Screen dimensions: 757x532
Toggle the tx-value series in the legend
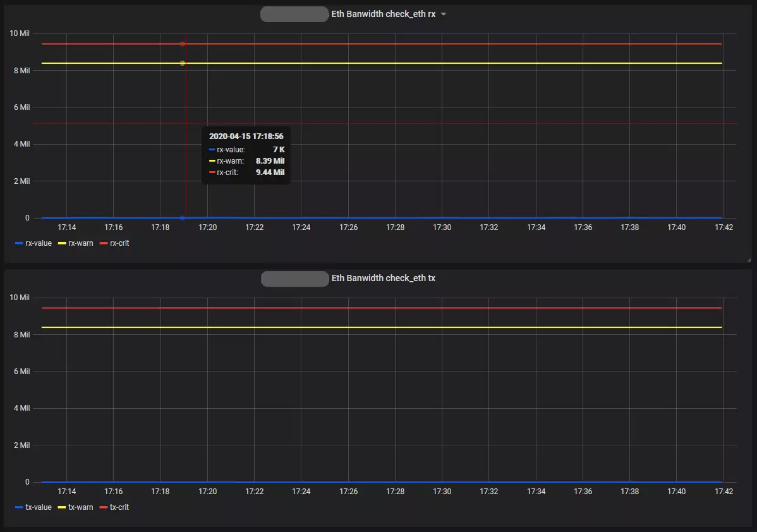(39, 507)
